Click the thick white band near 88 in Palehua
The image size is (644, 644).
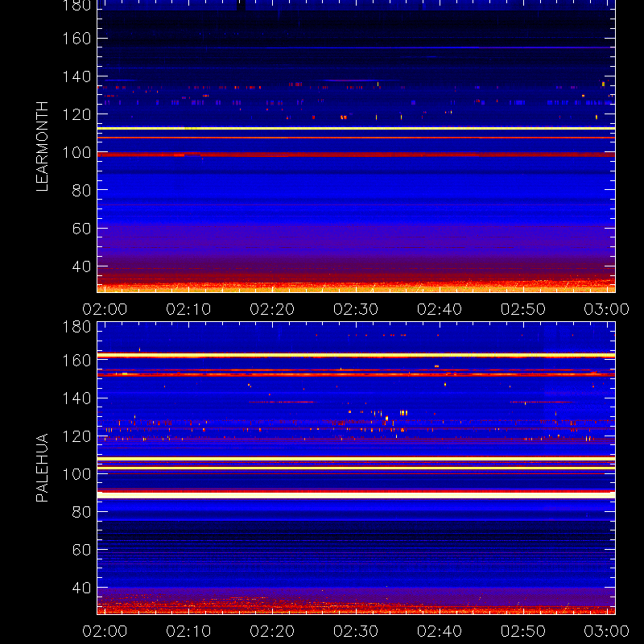click(356, 495)
